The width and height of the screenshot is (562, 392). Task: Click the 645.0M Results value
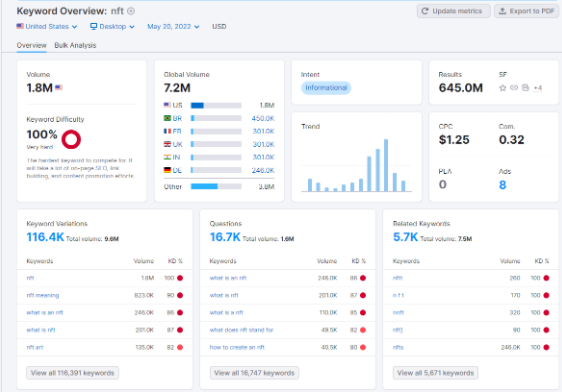click(x=461, y=88)
